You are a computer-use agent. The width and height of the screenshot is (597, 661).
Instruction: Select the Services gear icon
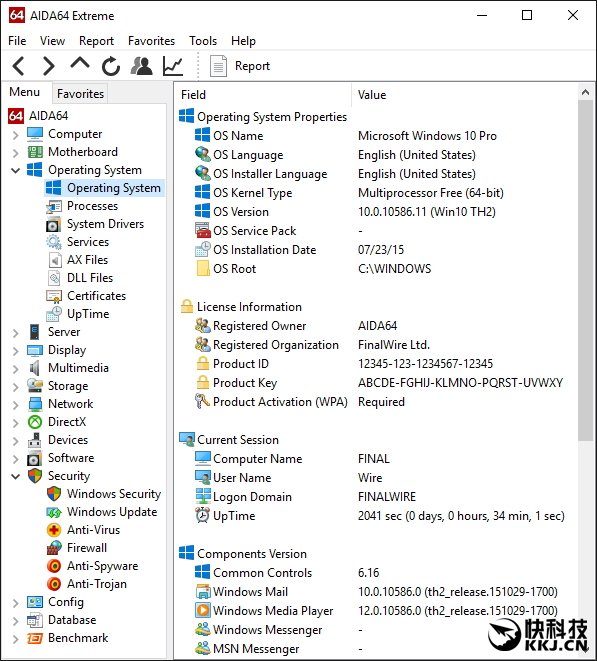point(54,242)
